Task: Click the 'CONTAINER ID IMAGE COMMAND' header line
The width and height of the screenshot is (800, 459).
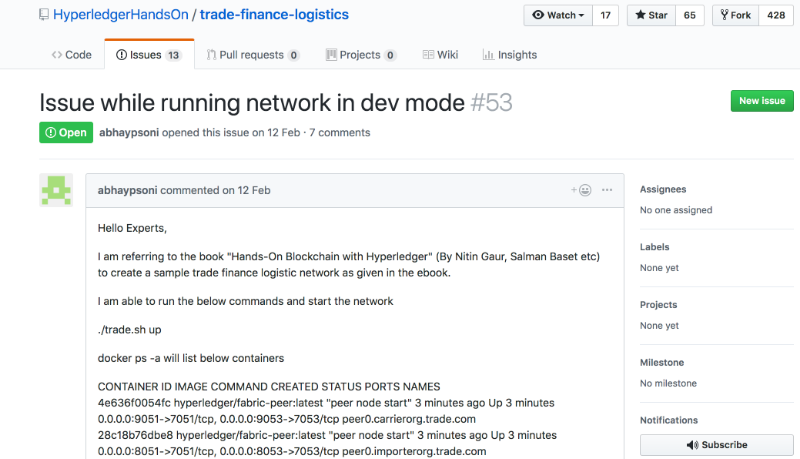Action: pyautogui.click(x=269, y=387)
